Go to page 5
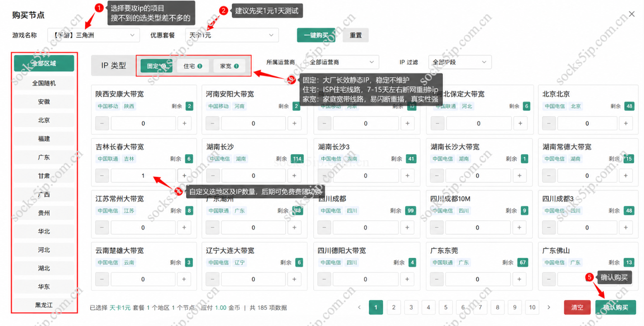This screenshot has height=326, width=644. pos(446,307)
